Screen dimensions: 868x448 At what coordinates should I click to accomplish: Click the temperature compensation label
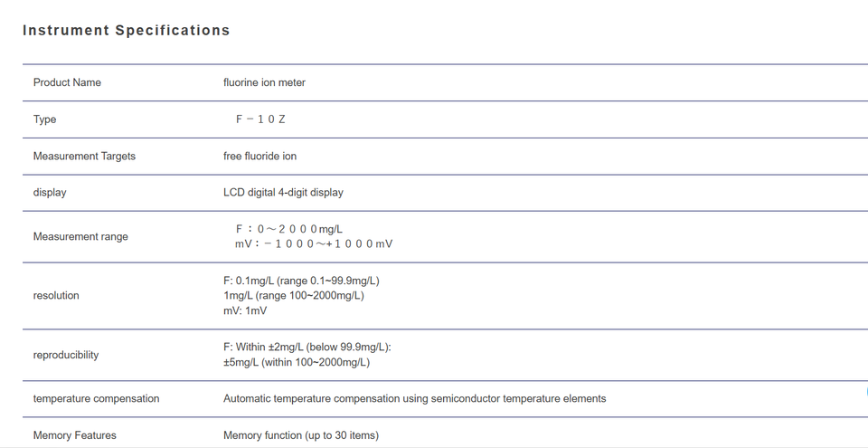click(97, 398)
